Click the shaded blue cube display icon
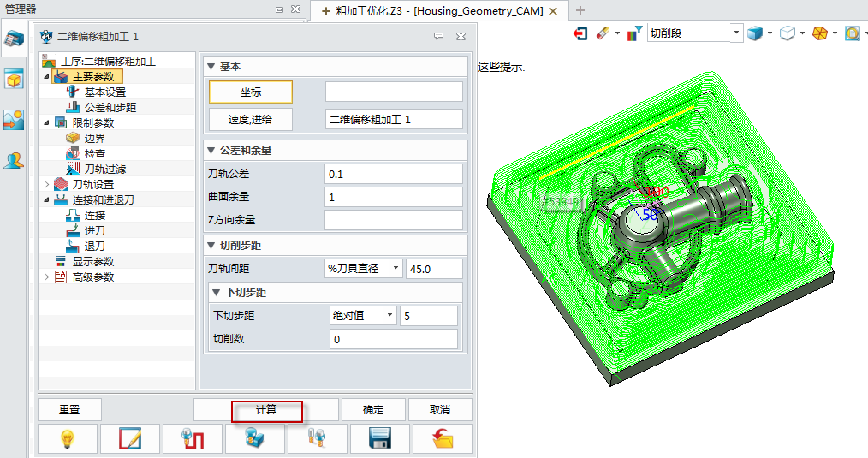The width and height of the screenshot is (868, 458). [754, 33]
